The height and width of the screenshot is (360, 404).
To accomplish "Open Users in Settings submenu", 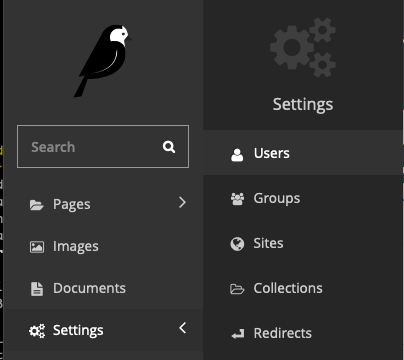I will [303, 152].
